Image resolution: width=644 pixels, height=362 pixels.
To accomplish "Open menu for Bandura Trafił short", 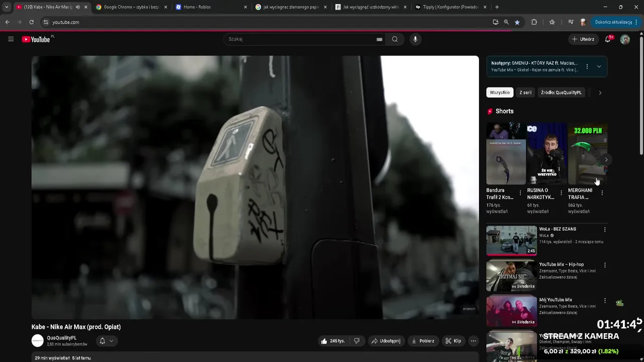I will click(x=520, y=193).
